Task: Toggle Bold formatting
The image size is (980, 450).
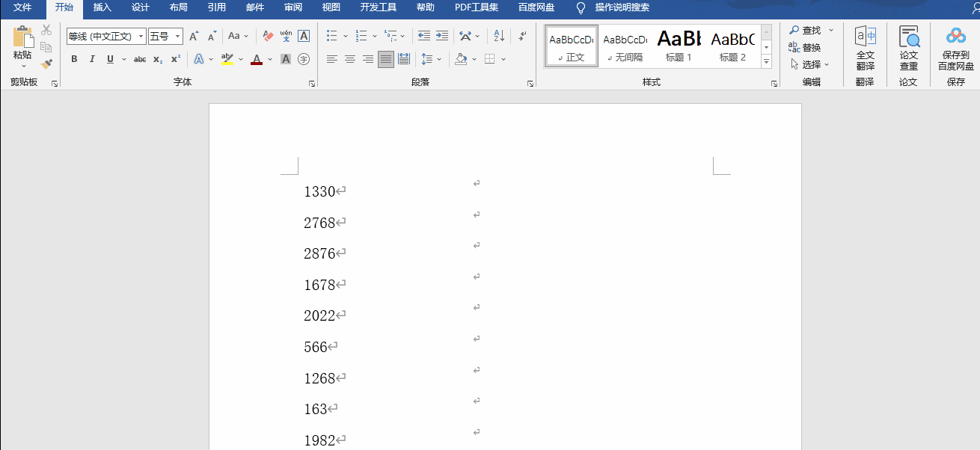Action: point(74,59)
